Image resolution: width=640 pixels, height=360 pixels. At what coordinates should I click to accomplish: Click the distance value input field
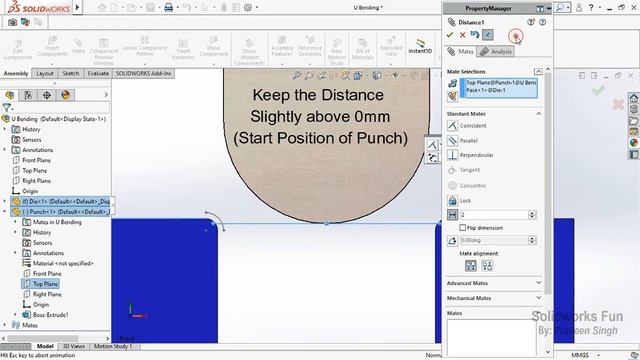494,215
